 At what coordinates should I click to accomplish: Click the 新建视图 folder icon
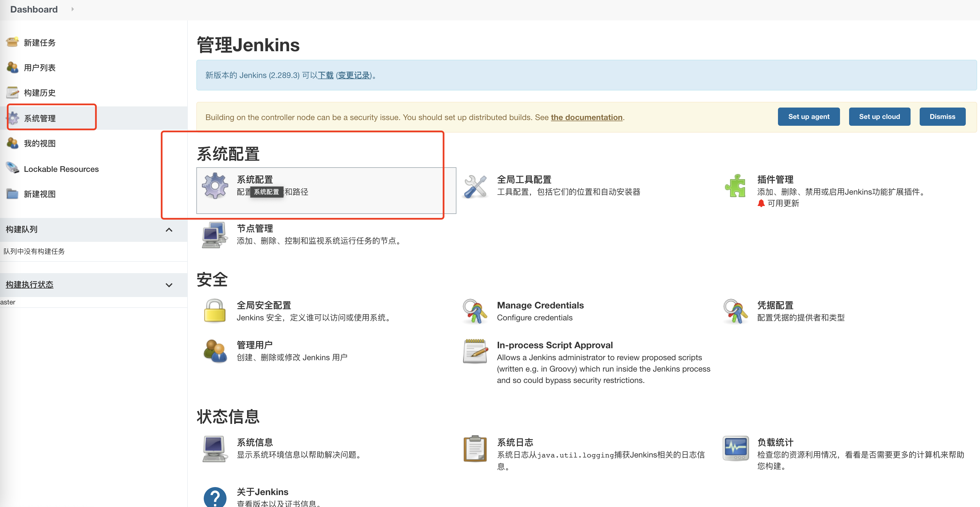click(x=13, y=193)
